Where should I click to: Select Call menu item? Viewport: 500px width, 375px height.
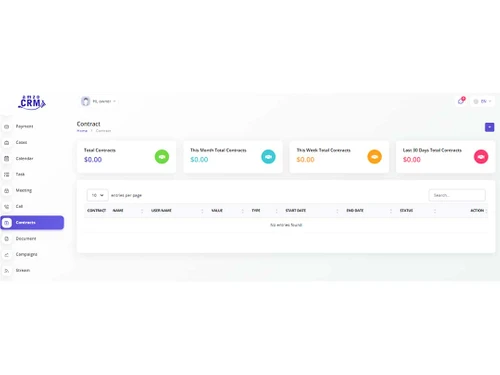[x=19, y=206]
